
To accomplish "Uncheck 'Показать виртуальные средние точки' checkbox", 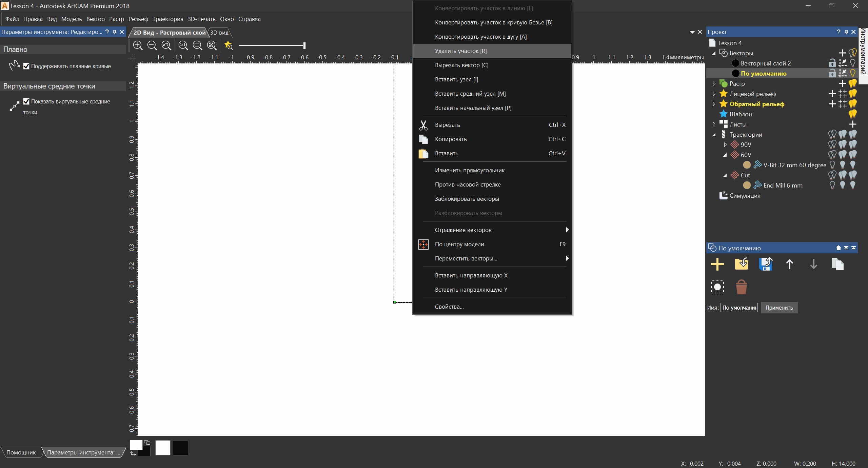I will tap(26, 101).
